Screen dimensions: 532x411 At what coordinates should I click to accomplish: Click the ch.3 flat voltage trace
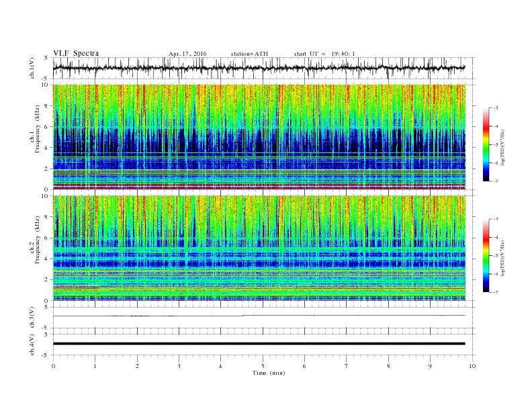(x=259, y=316)
